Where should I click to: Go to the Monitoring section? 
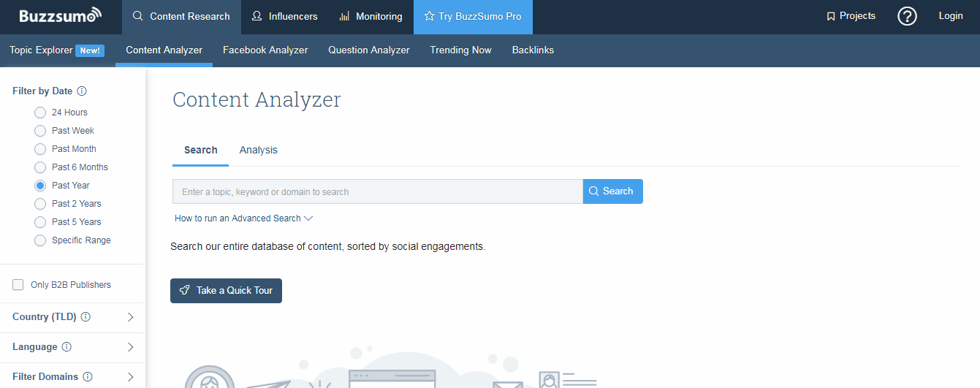(371, 17)
